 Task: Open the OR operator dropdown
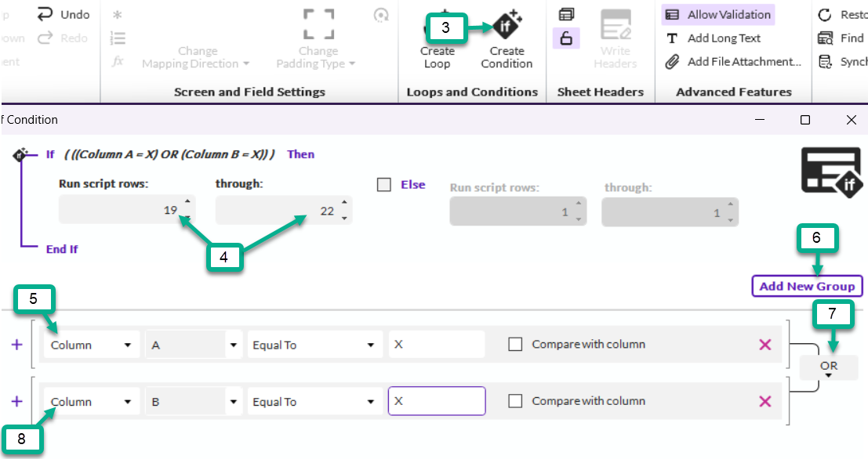point(829,368)
